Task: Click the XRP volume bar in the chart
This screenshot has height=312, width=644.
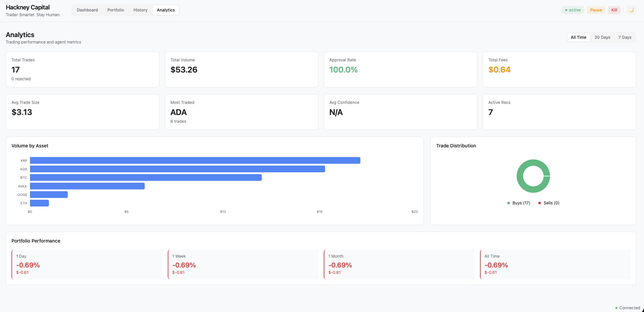Action: click(195, 160)
